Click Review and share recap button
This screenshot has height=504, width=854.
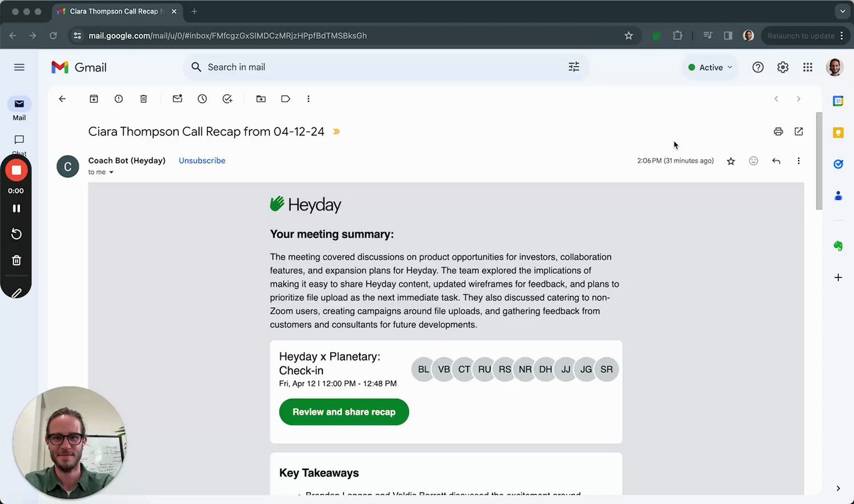pos(344,412)
